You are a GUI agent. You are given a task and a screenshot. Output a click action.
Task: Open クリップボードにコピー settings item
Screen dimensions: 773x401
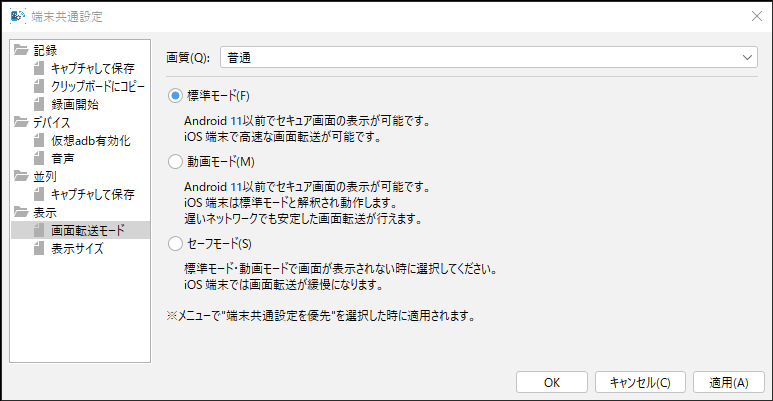[98, 86]
